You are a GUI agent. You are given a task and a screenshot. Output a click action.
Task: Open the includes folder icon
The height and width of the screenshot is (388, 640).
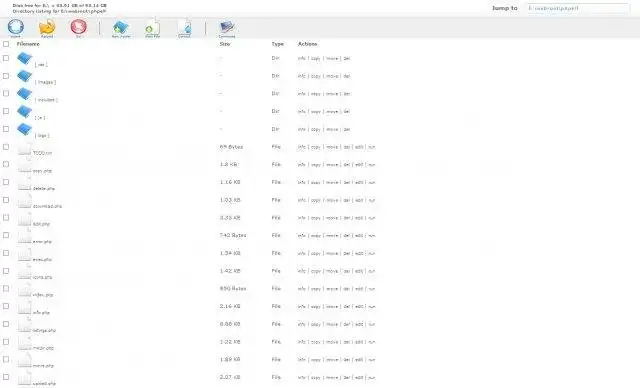(24, 93)
